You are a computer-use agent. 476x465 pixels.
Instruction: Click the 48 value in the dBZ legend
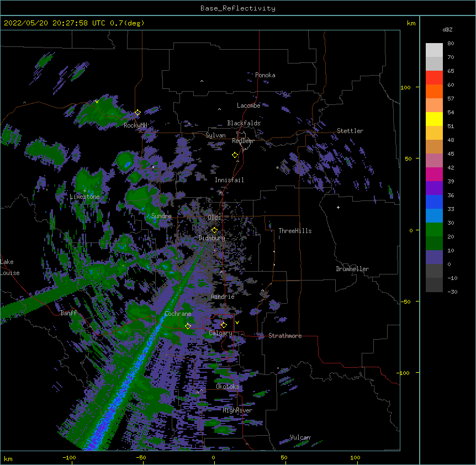tap(451, 140)
